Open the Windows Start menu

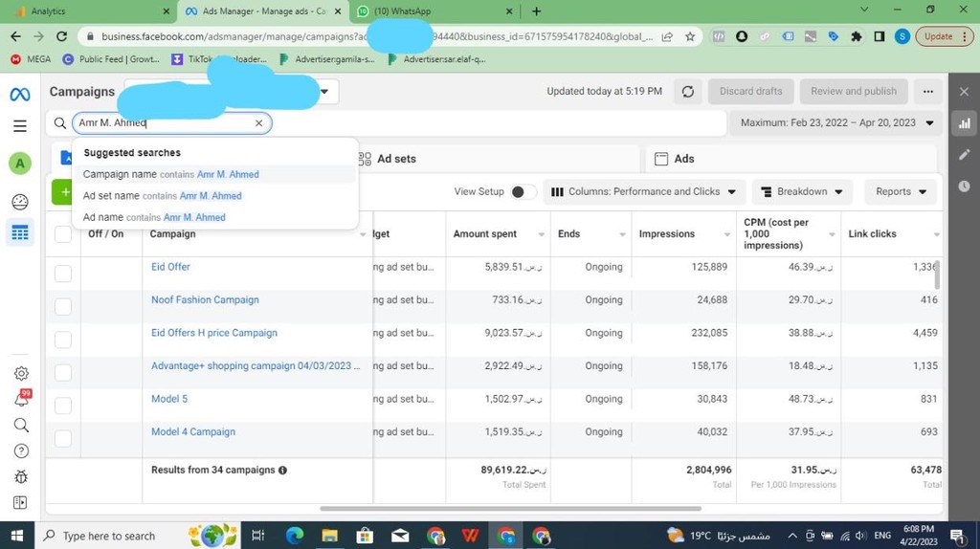[17, 536]
